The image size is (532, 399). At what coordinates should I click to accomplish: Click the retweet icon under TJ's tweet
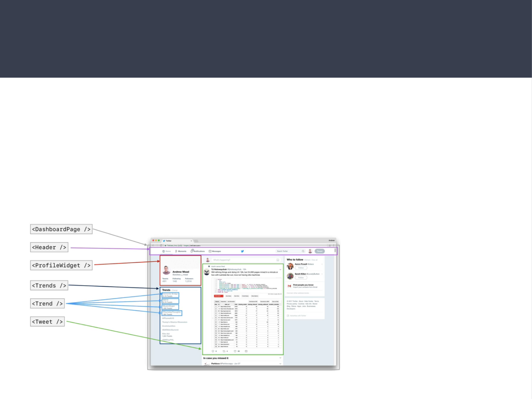pyautogui.click(x=224, y=351)
